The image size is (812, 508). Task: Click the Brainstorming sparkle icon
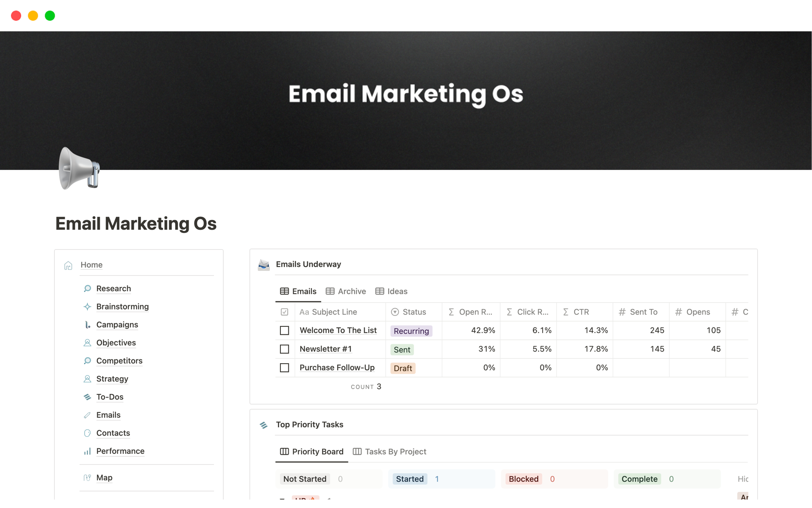[x=87, y=306]
